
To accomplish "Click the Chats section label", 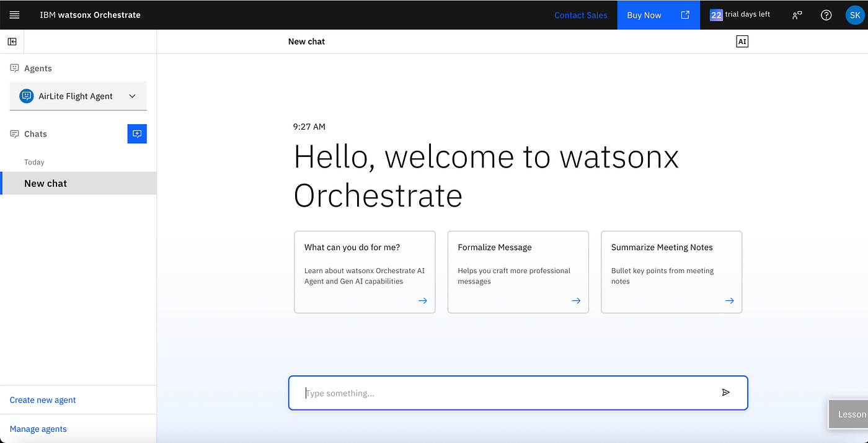I will pos(35,134).
